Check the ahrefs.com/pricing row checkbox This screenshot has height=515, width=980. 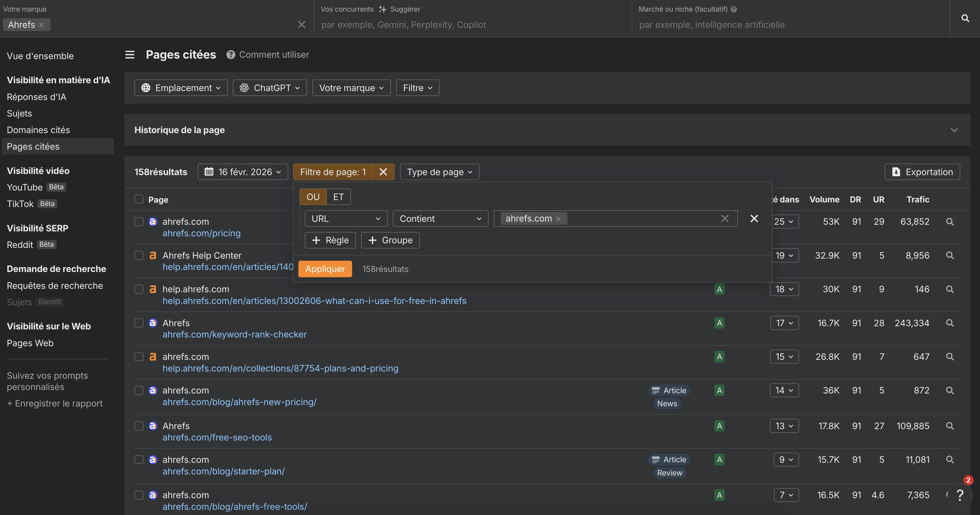tap(139, 222)
